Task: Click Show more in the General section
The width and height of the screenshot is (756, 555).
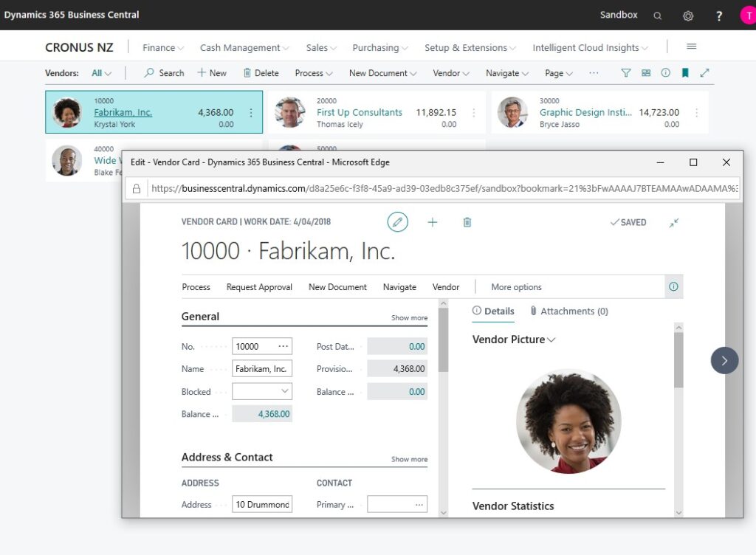Action: pyautogui.click(x=408, y=317)
